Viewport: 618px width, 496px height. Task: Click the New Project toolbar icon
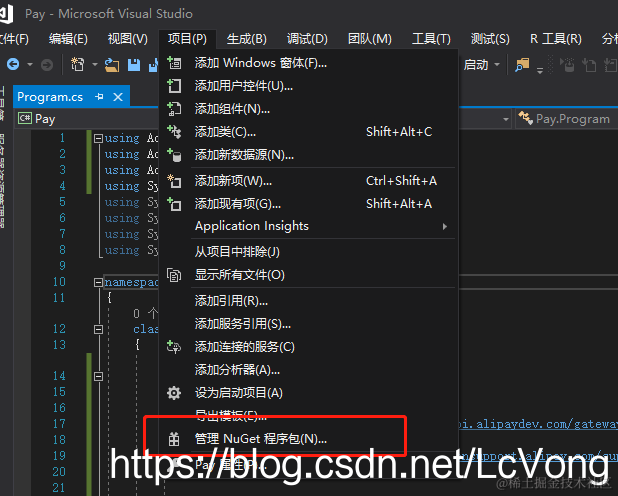[x=77, y=64]
